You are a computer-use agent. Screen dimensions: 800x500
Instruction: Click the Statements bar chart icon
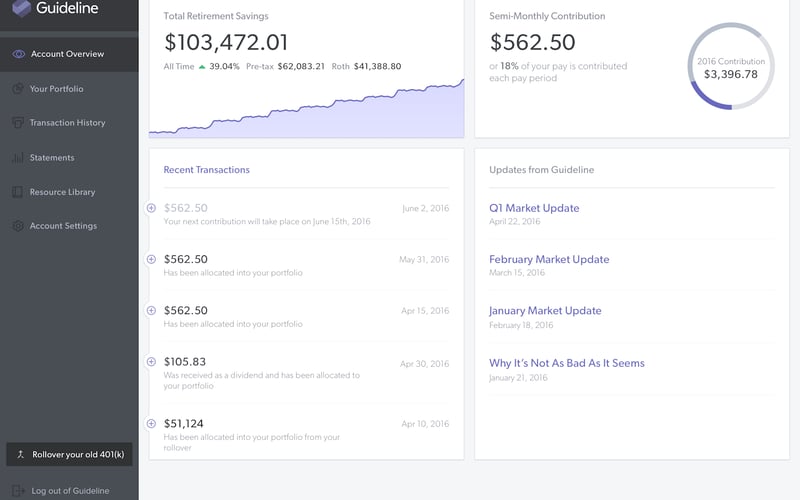point(18,158)
